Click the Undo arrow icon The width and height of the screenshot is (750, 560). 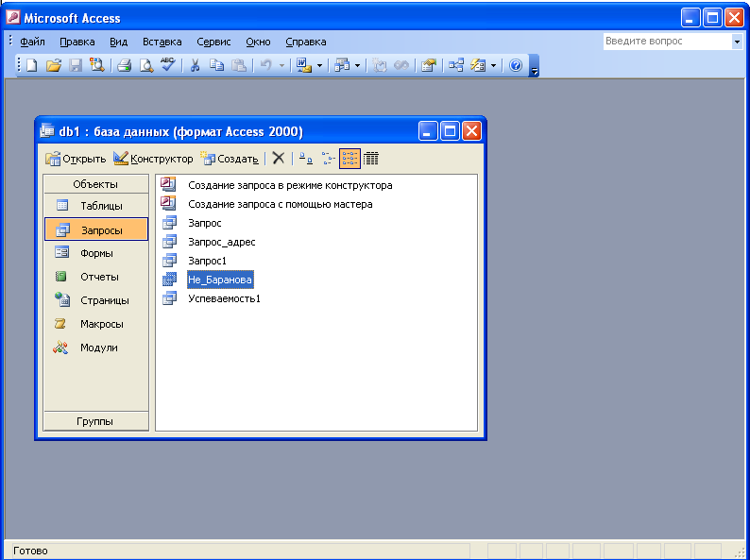coord(266,65)
